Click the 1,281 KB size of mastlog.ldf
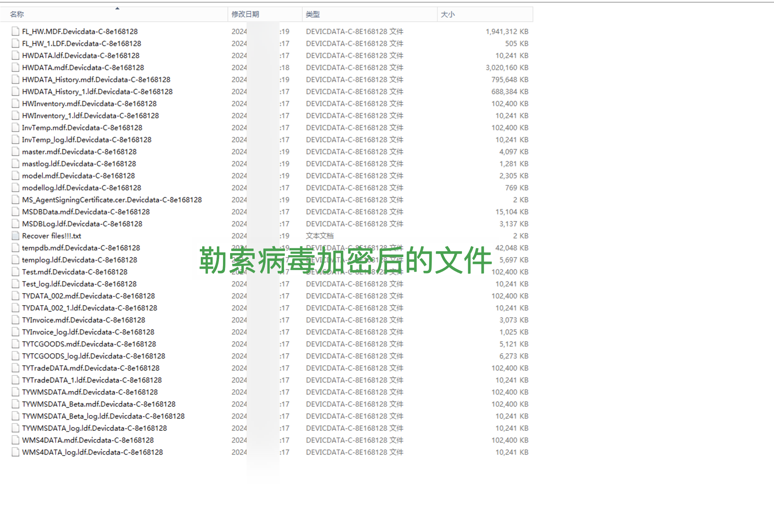 514,164
